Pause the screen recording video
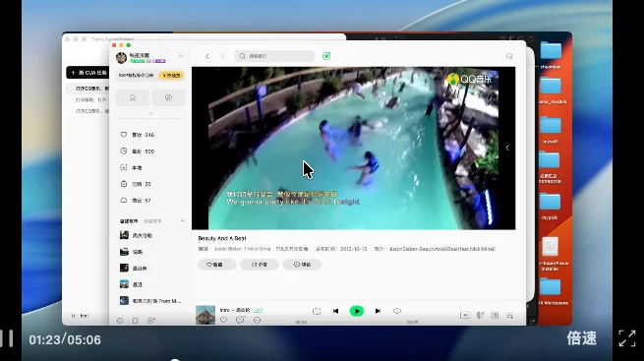 pos(7,338)
